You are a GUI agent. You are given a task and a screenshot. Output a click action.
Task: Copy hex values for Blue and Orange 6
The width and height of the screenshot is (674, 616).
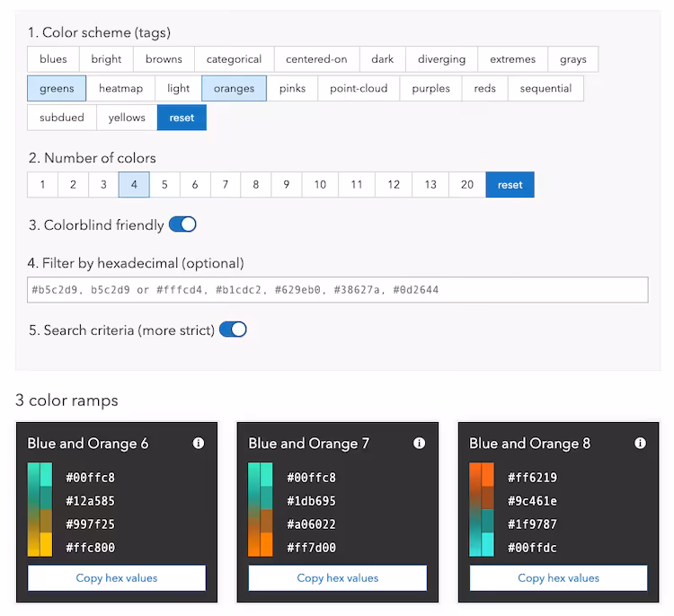point(117,578)
